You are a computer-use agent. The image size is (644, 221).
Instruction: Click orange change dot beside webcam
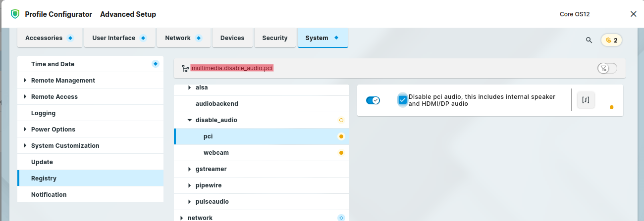click(x=341, y=153)
